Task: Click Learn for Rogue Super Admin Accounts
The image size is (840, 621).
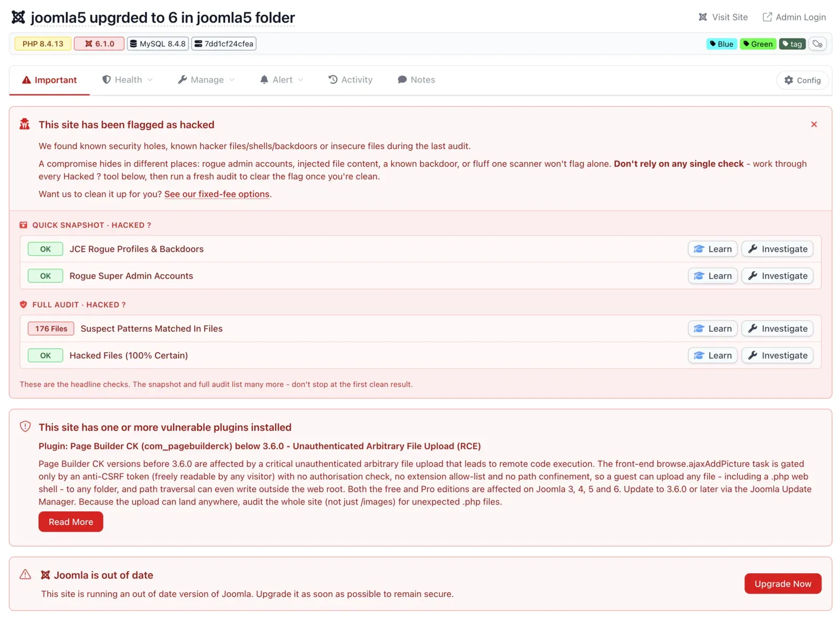Action: click(x=712, y=276)
